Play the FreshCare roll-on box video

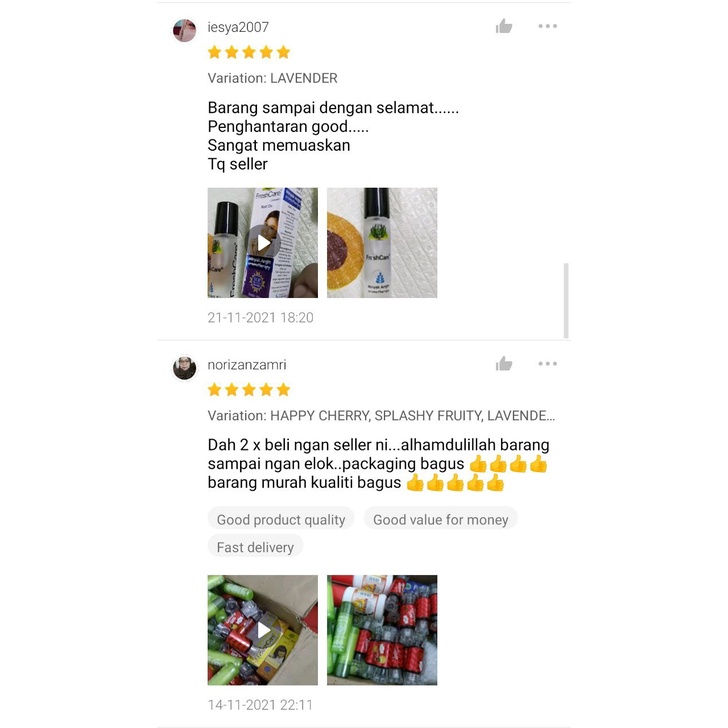pyautogui.click(x=263, y=242)
